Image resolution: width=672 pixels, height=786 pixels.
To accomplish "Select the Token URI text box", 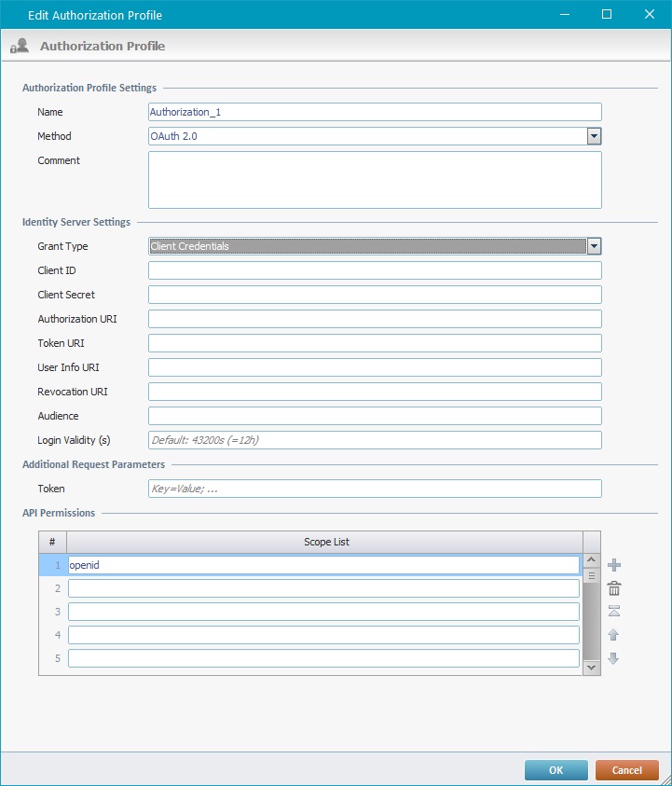I will click(375, 343).
